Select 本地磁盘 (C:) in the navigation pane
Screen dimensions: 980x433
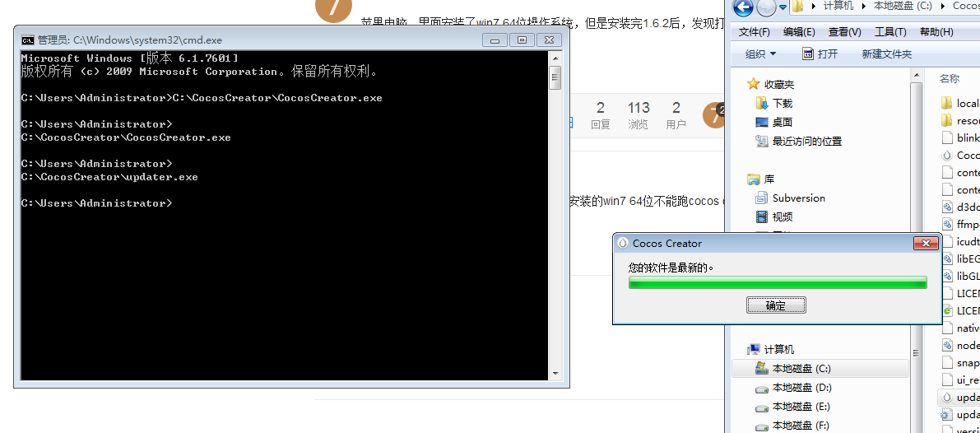click(820, 369)
